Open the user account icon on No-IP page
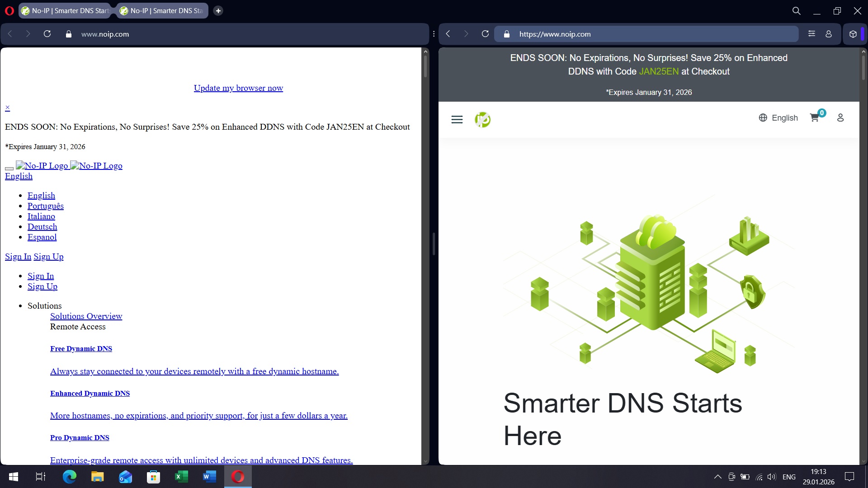Screen dimensions: 868x488 click(x=840, y=117)
